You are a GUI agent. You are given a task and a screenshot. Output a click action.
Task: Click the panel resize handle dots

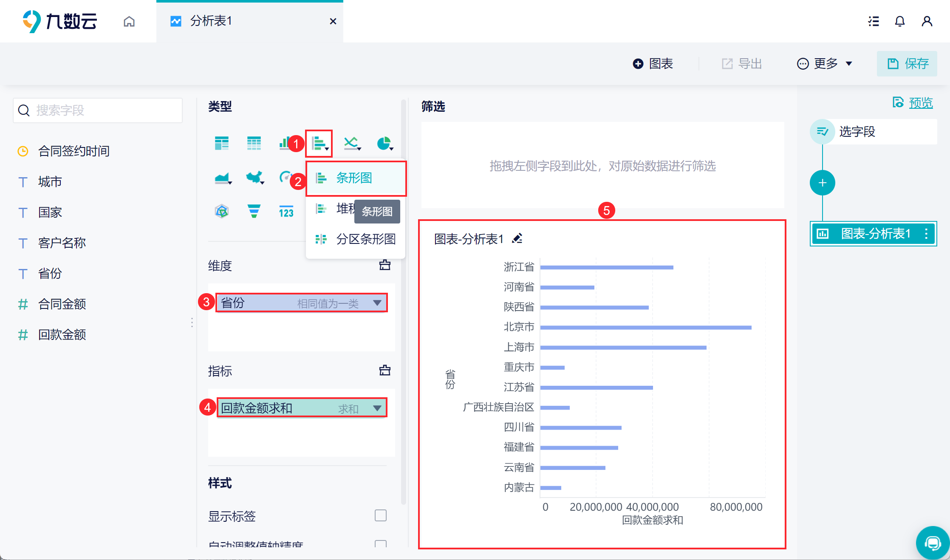pos(192,322)
